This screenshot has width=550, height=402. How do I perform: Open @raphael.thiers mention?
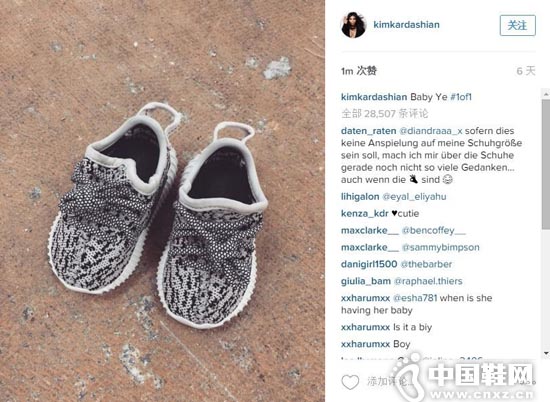click(x=428, y=281)
